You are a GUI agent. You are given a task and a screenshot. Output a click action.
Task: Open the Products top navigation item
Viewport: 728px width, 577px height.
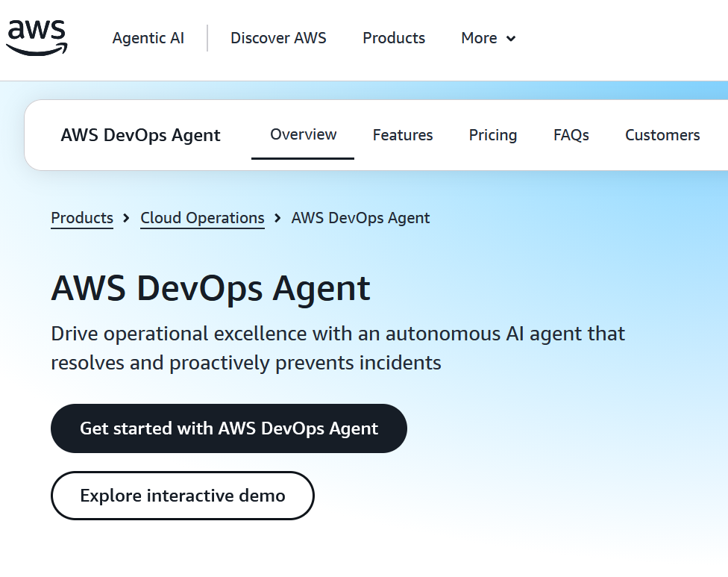[x=394, y=38]
